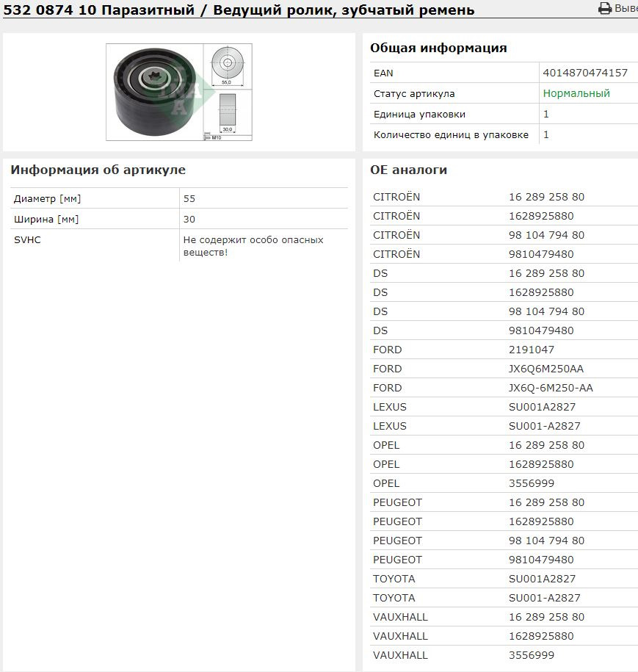Select the 'Ширина [мм]' row label
The image size is (638, 672).
point(46,219)
